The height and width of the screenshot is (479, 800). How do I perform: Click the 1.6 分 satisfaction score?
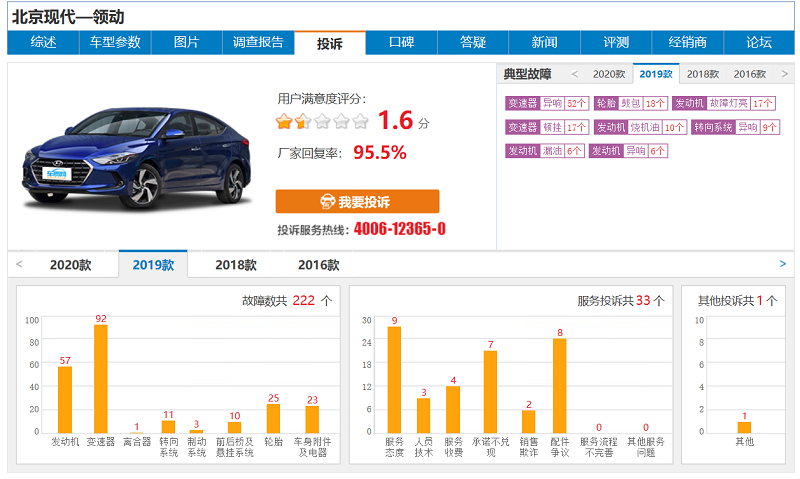404,121
